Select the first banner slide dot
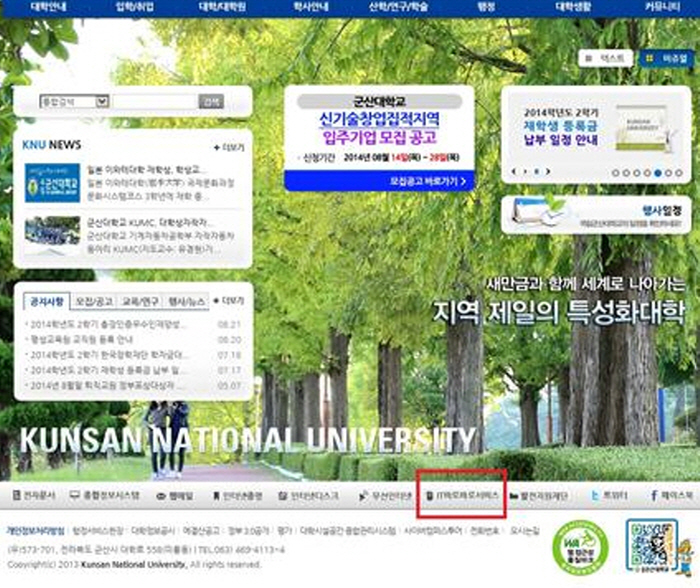Image resolution: width=700 pixels, height=588 pixels. [615, 173]
